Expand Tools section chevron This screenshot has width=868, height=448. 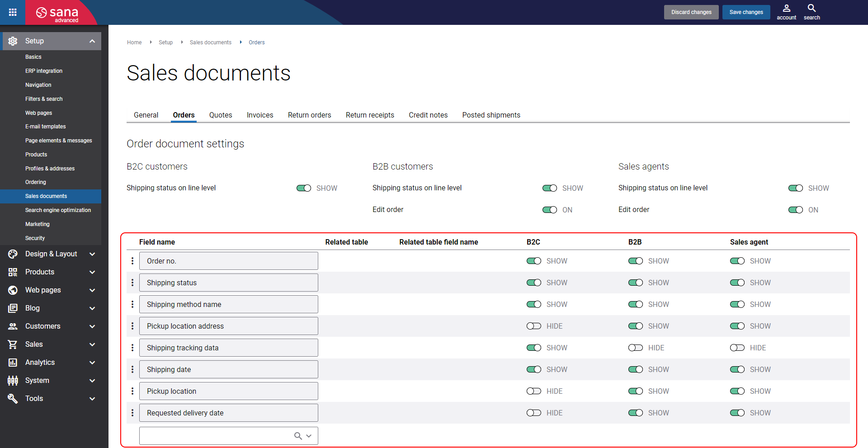[92, 399]
